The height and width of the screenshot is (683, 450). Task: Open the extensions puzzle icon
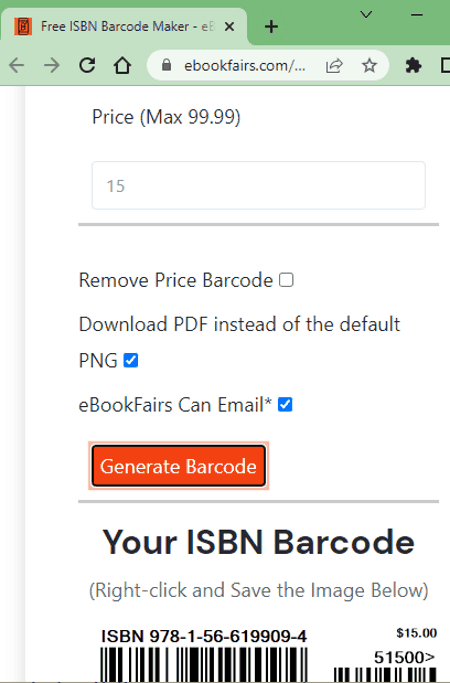coord(413,66)
